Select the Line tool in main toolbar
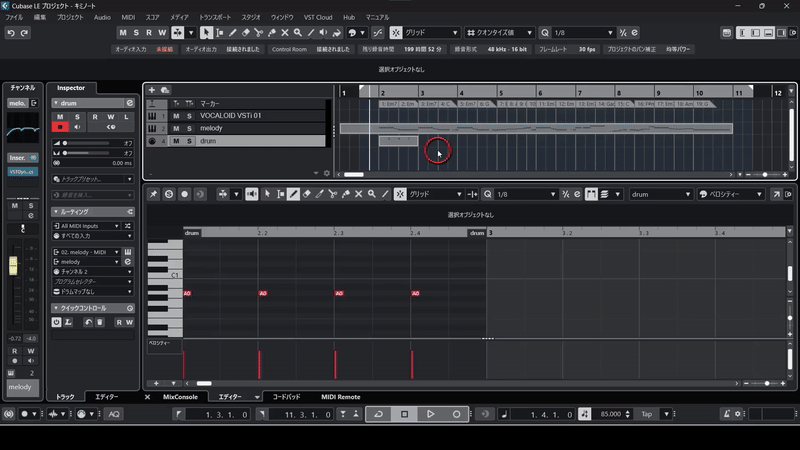The height and width of the screenshot is (450, 800). (311, 33)
